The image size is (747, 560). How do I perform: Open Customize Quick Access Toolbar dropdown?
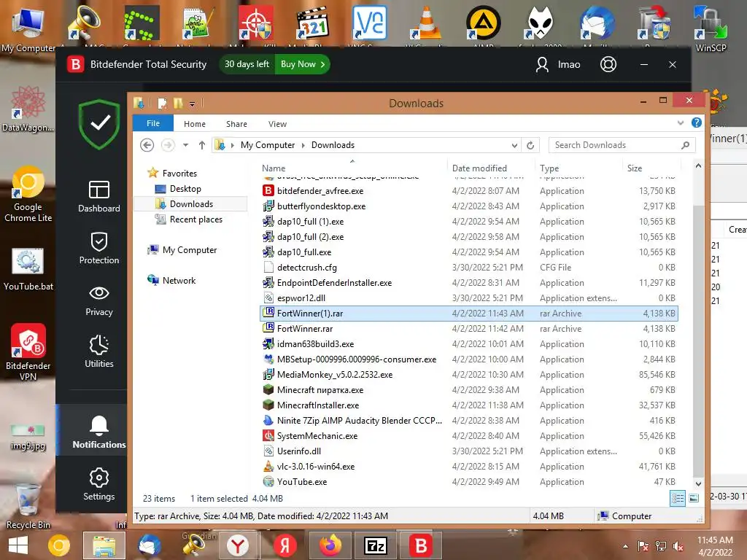click(x=192, y=104)
